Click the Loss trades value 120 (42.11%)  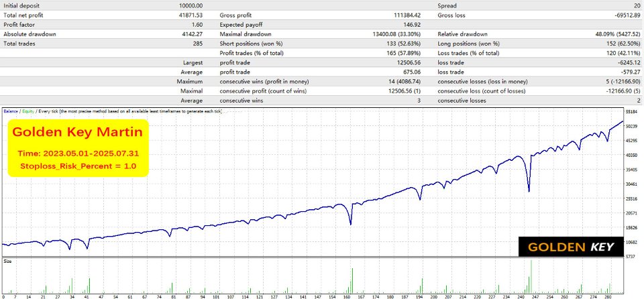(x=623, y=53)
